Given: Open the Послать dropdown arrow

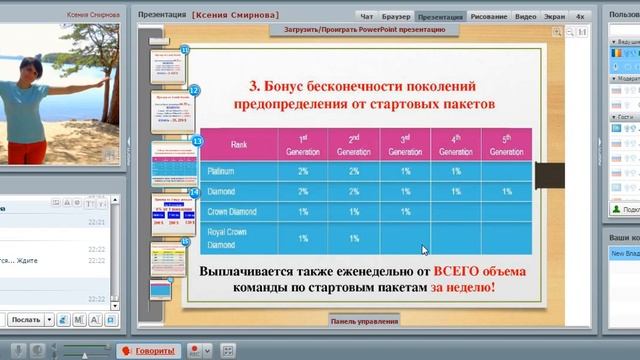Looking at the screenshot, I should tap(49, 320).
